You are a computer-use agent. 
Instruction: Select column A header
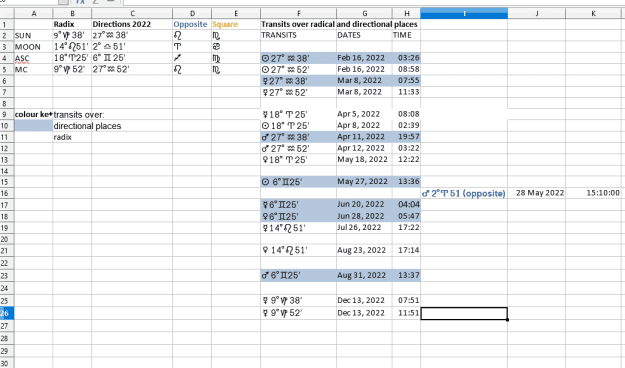[33, 13]
